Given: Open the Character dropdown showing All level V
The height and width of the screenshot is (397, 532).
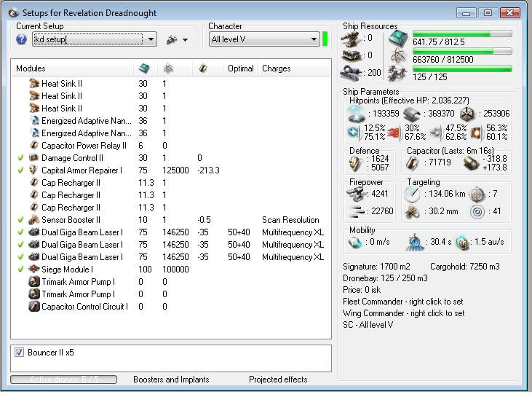Looking at the screenshot, I should (x=264, y=39).
